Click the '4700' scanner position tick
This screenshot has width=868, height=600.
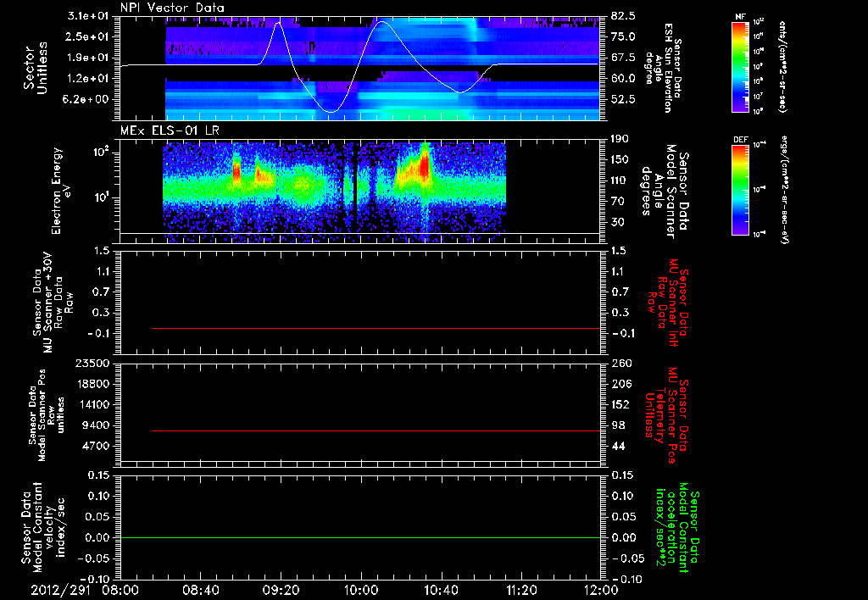pos(97,446)
